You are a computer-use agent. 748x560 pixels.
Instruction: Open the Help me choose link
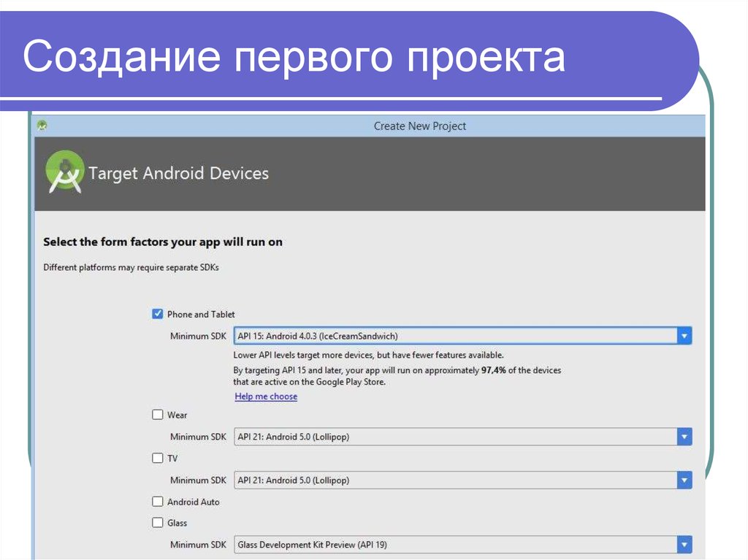click(x=266, y=396)
